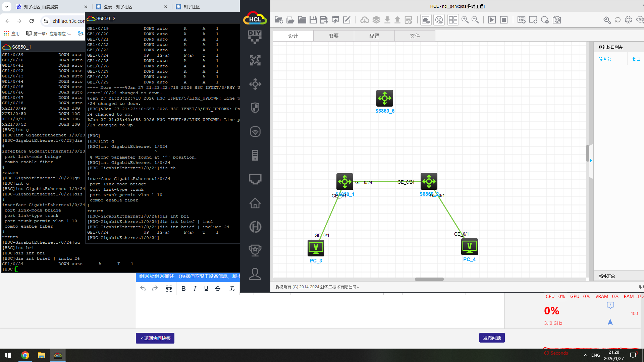Switch to the 概要 tab
This screenshot has height=362, width=644.
point(333,36)
